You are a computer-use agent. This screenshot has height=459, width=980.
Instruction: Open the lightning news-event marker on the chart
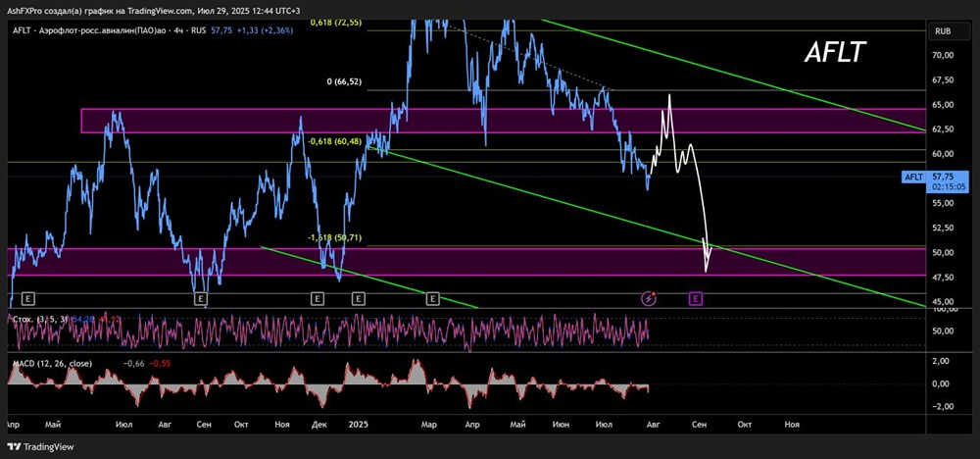(x=650, y=299)
